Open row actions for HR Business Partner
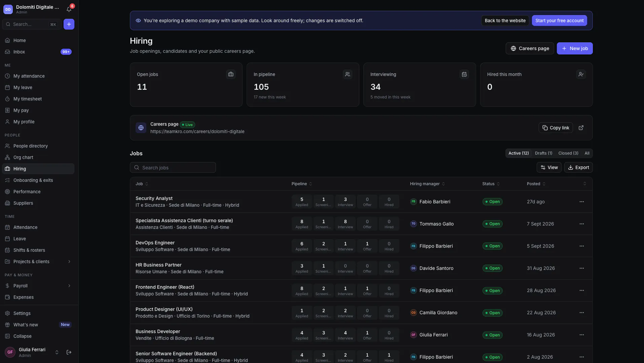The image size is (644, 363). pyautogui.click(x=582, y=268)
